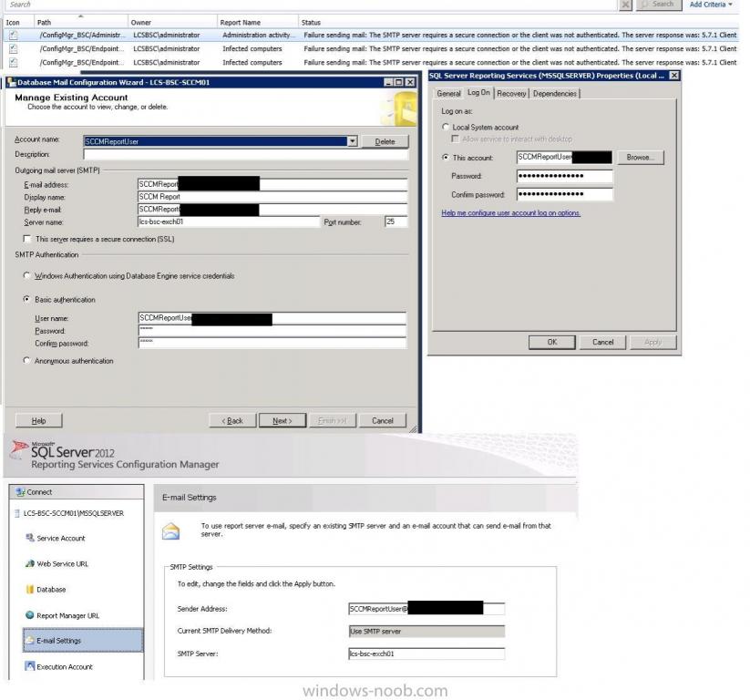
Task: Click the Password field in Properties dialog
Action: coord(564,176)
